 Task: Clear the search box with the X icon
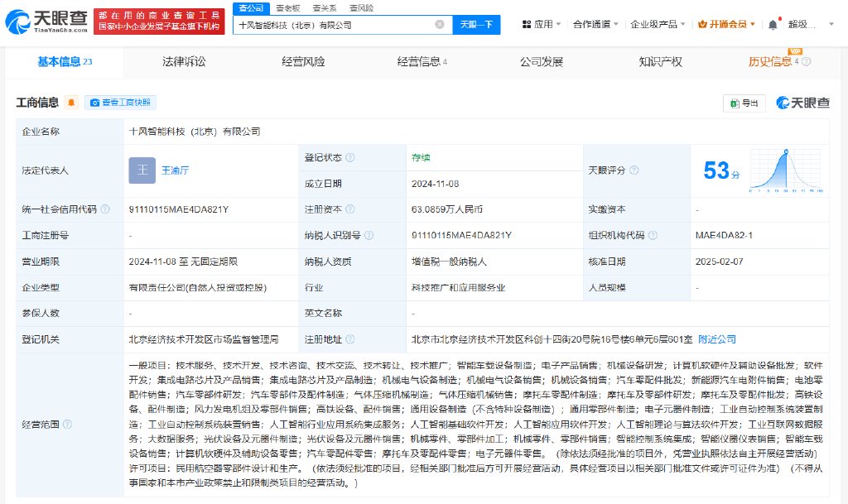(x=440, y=25)
